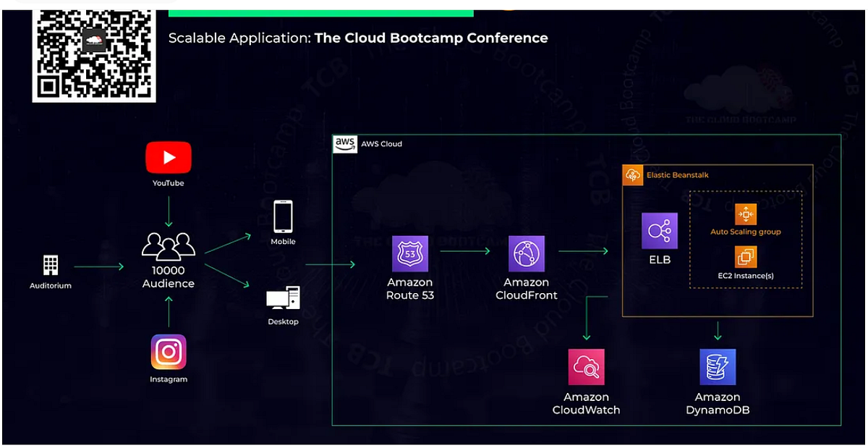
Task: Click the 10000 Audience group icon
Action: pyautogui.click(x=168, y=248)
